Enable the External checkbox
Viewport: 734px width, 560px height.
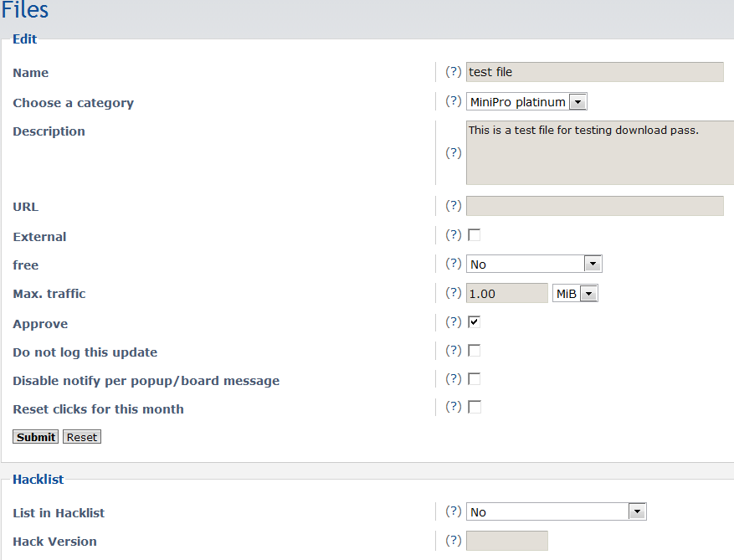point(475,235)
